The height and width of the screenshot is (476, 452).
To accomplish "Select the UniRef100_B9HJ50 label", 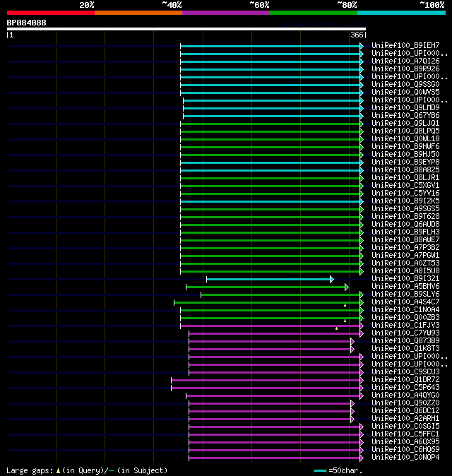I will click(x=405, y=154).
